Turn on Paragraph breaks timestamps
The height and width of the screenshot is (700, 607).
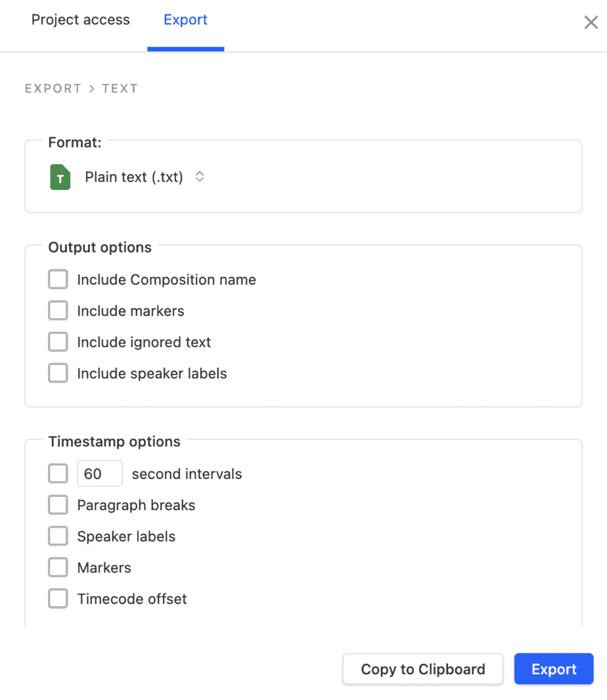[58, 505]
